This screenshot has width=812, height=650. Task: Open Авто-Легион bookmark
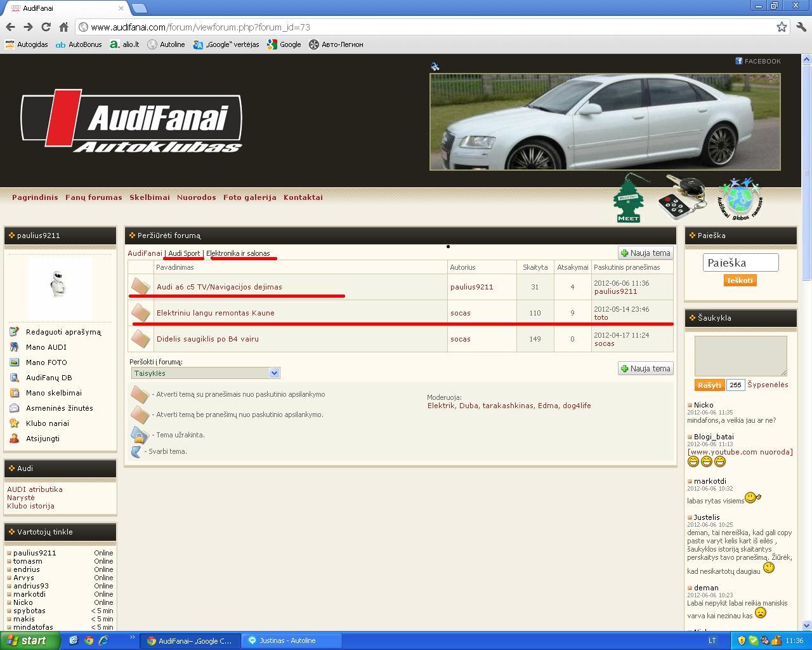pos(336,44)
